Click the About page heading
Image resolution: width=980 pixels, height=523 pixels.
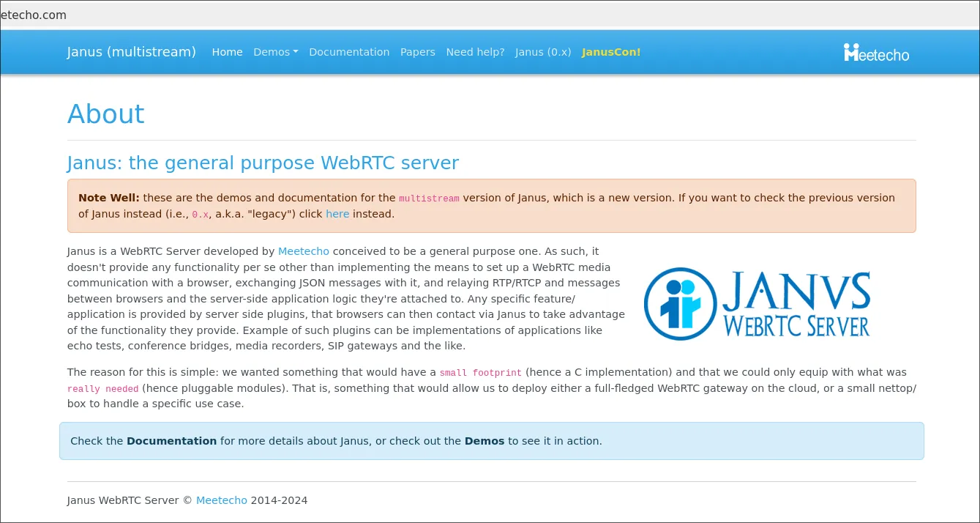coord(106,114)
